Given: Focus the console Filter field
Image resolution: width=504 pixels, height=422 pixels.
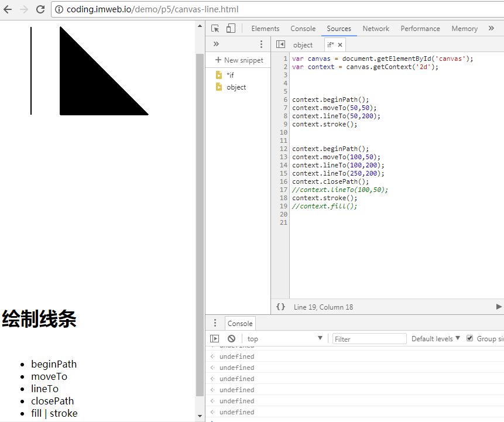Looking at the screenshot, I should 369,339.
